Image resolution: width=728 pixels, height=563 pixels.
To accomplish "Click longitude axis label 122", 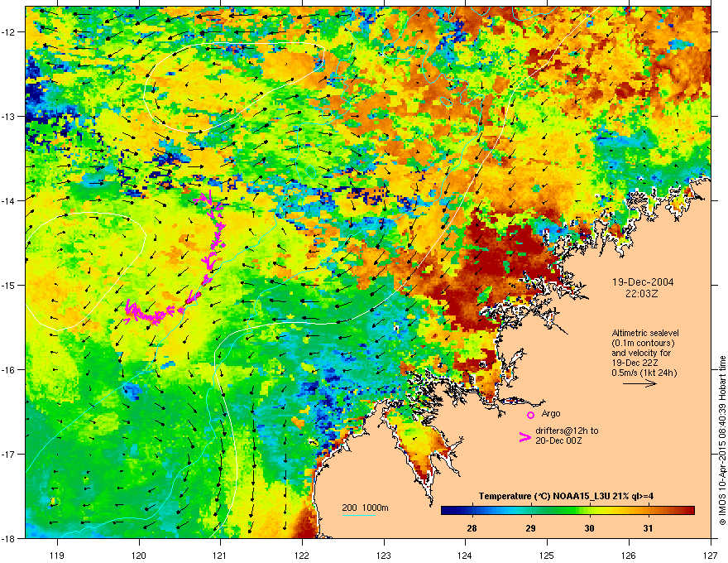I will [302, 555].
